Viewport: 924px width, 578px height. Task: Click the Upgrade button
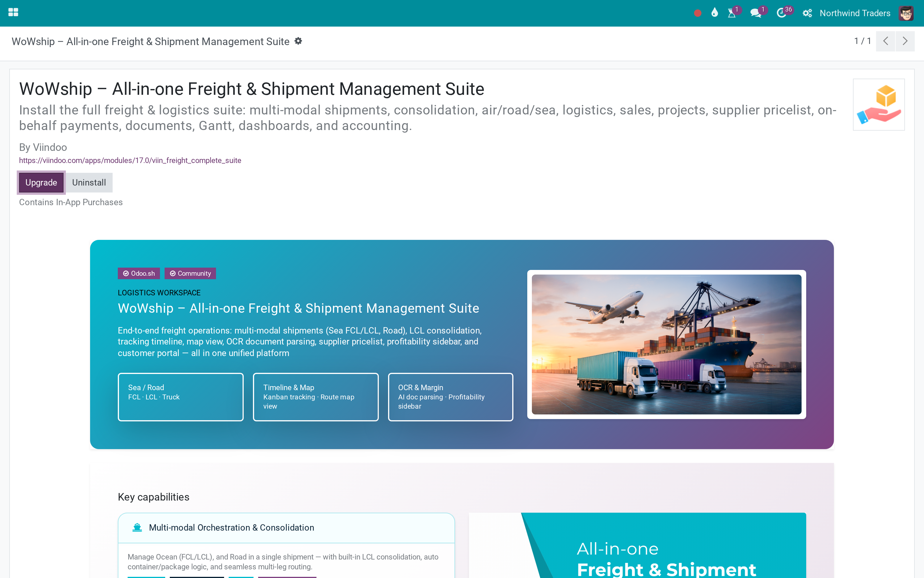click(41, 183)
